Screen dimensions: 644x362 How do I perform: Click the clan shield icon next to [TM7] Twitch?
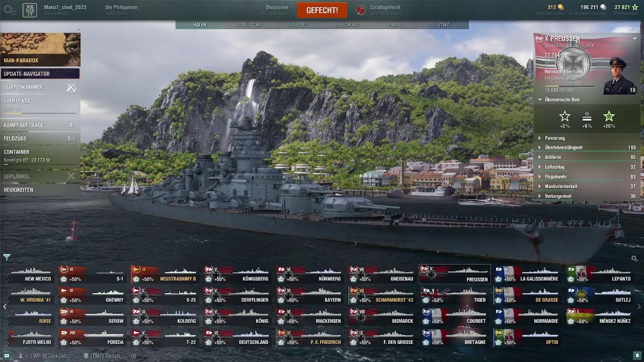(86, 355)
